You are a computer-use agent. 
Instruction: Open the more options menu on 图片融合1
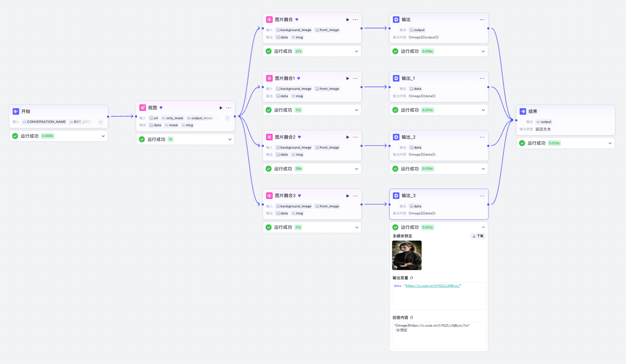click(355, 78)
